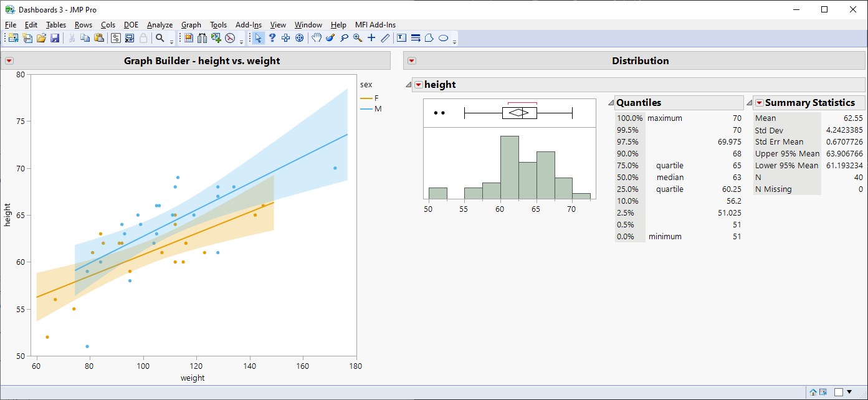The height and width of the screenshot is (400, 868).
Task: Open the Graph Builder red triangle menu
Action: 9,60
